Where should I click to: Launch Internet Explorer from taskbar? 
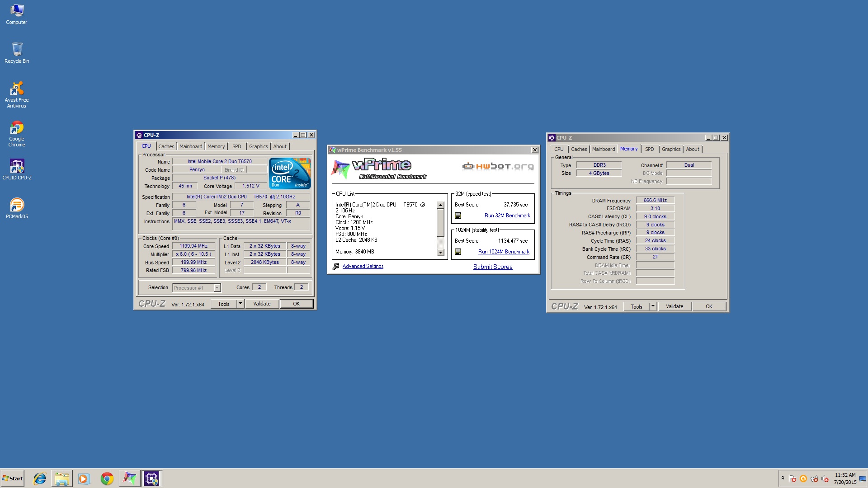[x=40, y=479]
